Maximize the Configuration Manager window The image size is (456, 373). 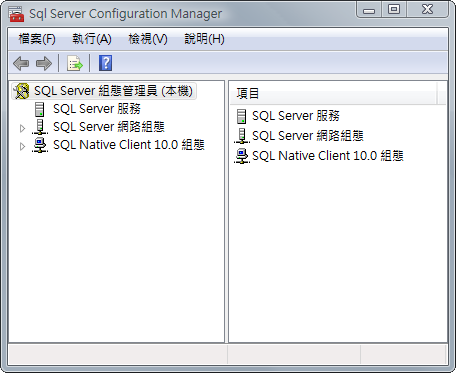click(394, 10)
